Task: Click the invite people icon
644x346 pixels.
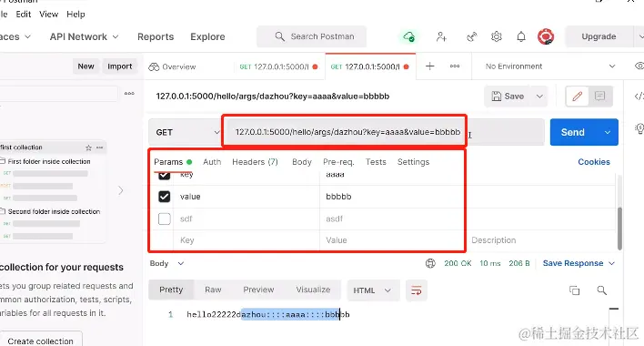Action: pyautogui.click(x=441, y=36)
